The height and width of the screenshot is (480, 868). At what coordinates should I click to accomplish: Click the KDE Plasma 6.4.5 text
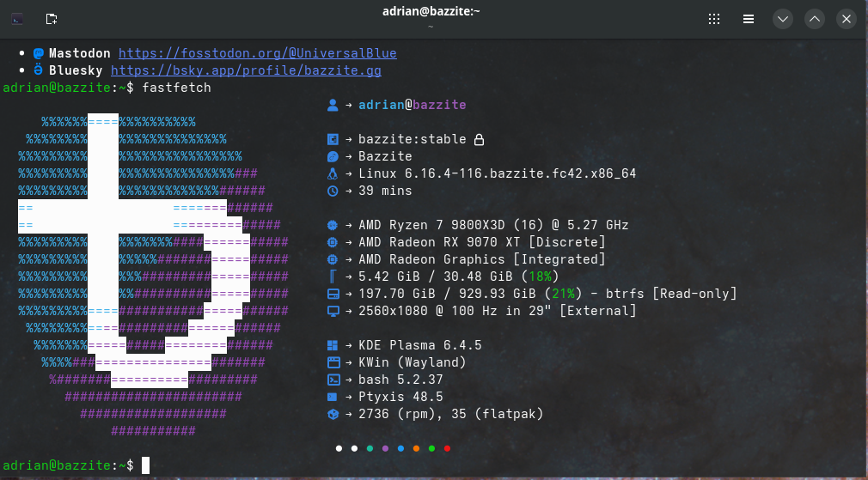[420, 345]
